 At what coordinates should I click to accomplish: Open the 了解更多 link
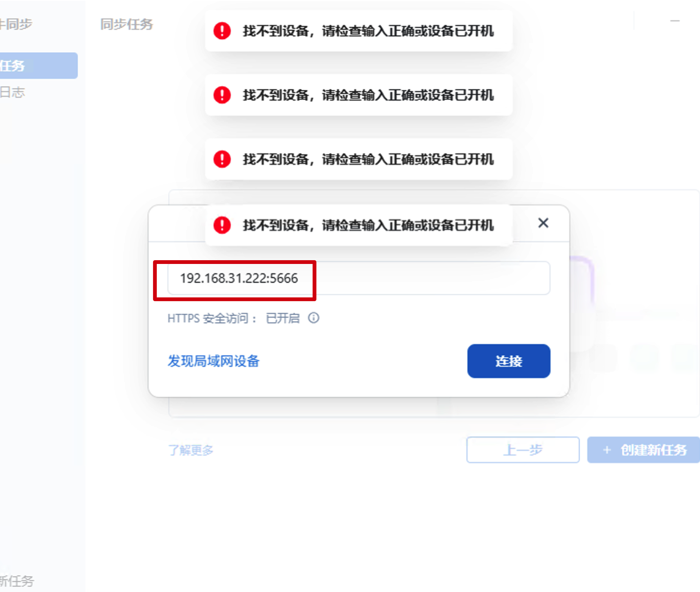(191, 450)
